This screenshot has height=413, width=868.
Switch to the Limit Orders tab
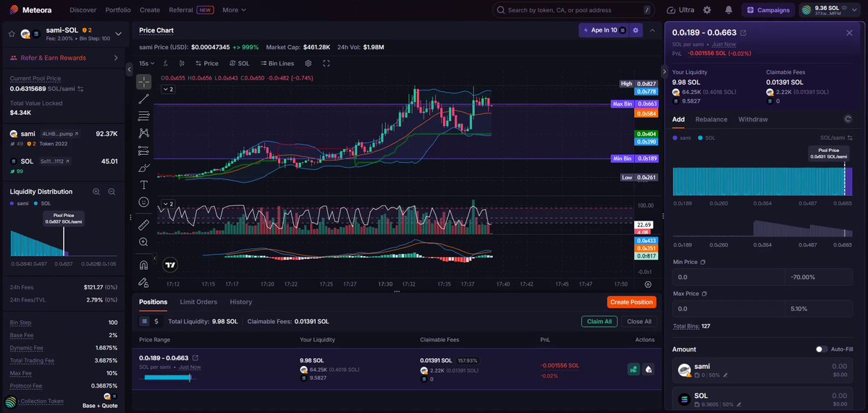pyautogui.click(x=198, y=302)
